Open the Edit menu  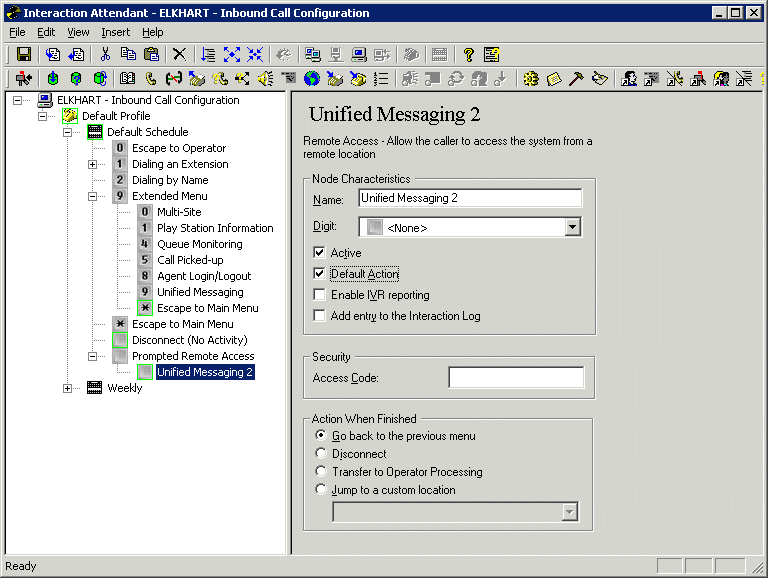tap(46, 32)
